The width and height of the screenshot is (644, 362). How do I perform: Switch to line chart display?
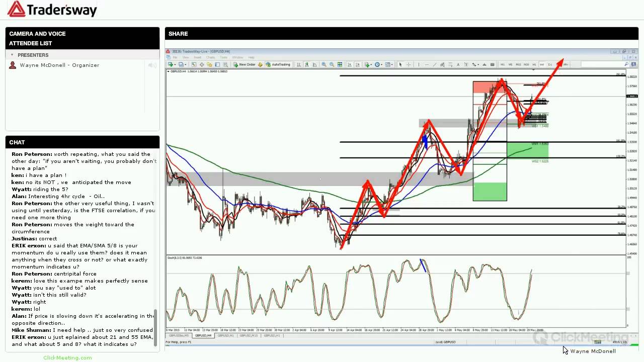314,64
